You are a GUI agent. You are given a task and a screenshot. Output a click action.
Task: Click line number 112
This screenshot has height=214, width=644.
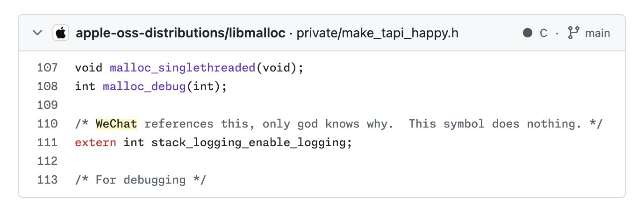(47, 161)
